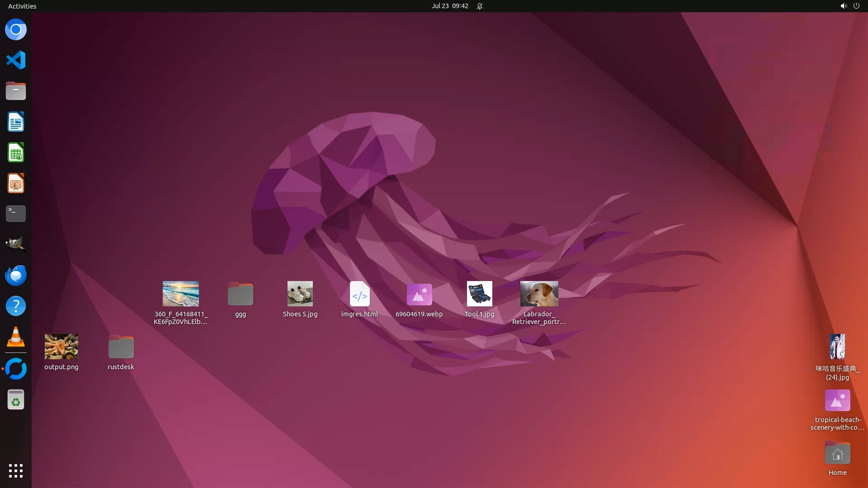868x488 pixels.
Task: Show Applications grid button
Action: pyautogui.click(x=16, y=471)
